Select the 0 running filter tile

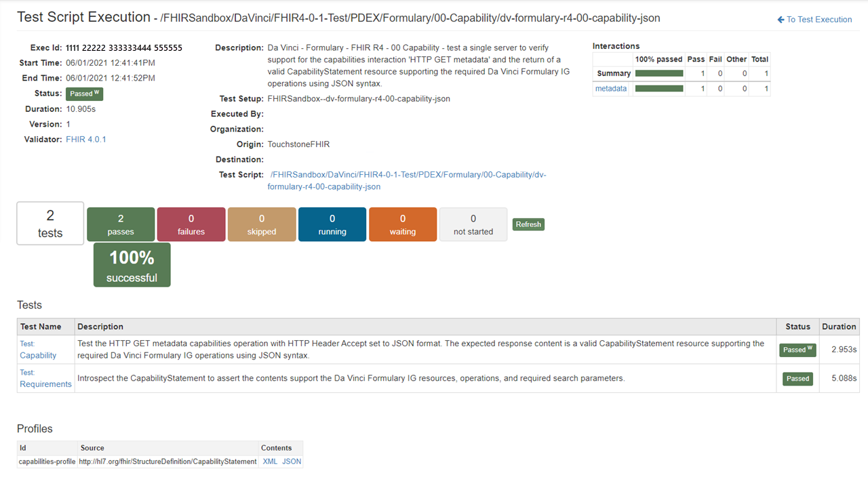point(332,224)
